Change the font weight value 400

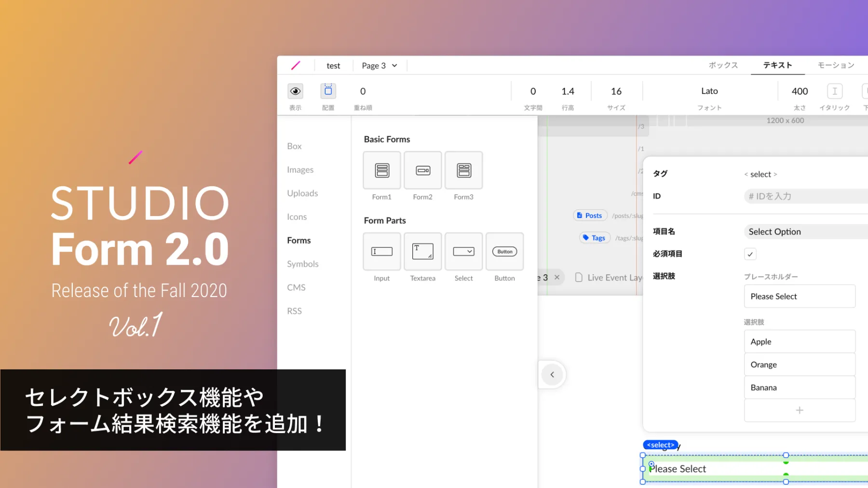click(800, 91)
